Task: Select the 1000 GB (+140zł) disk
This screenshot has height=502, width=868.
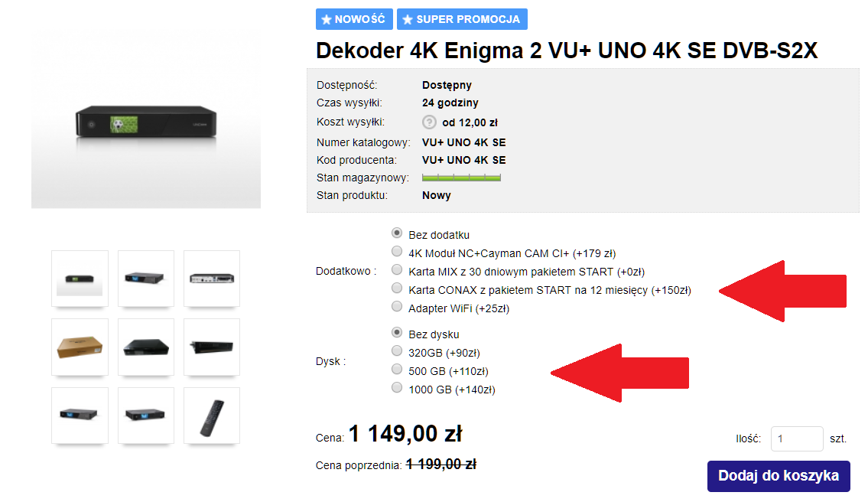Action: 397,387
